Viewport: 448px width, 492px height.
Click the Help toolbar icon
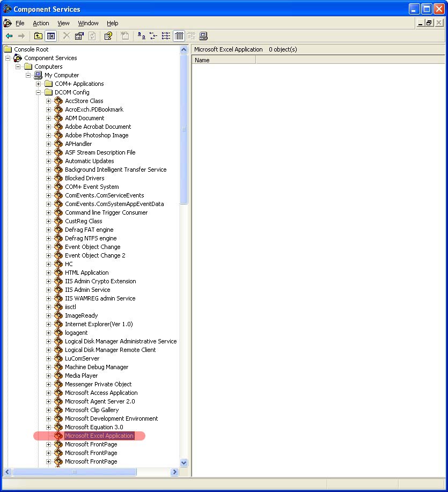click(108, 36)
